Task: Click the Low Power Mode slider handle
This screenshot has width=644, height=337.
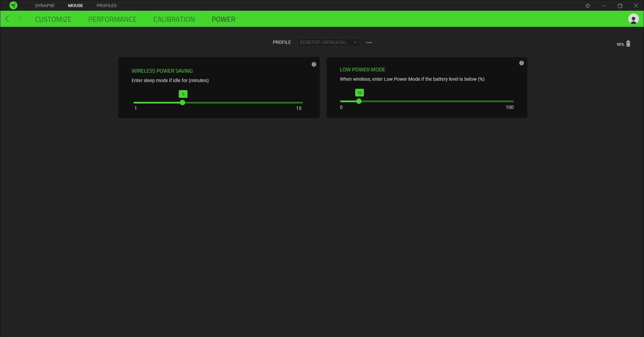Action: [359, 101]
